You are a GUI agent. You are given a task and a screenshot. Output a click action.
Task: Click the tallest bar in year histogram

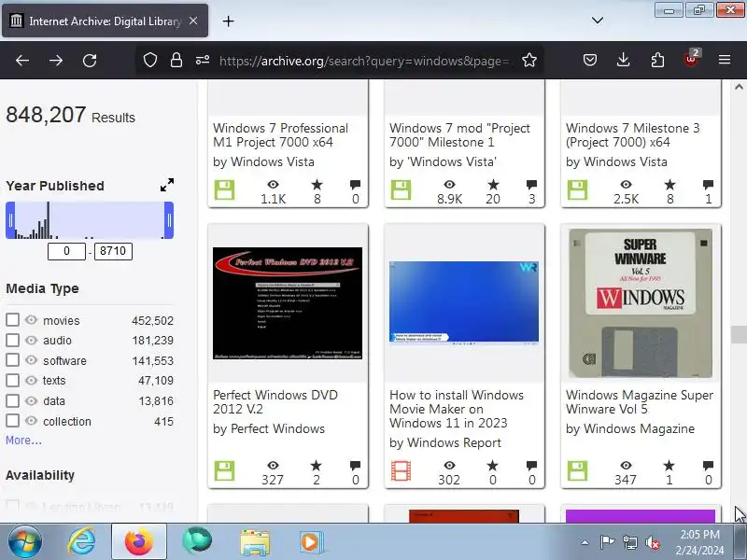48,220
